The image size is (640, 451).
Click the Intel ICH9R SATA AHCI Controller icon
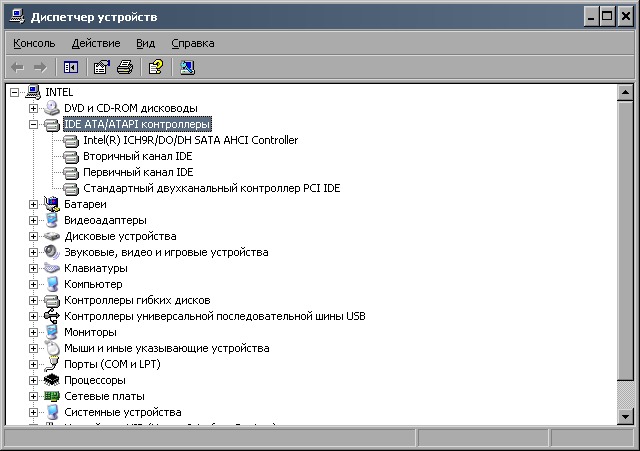pos(71,140)
